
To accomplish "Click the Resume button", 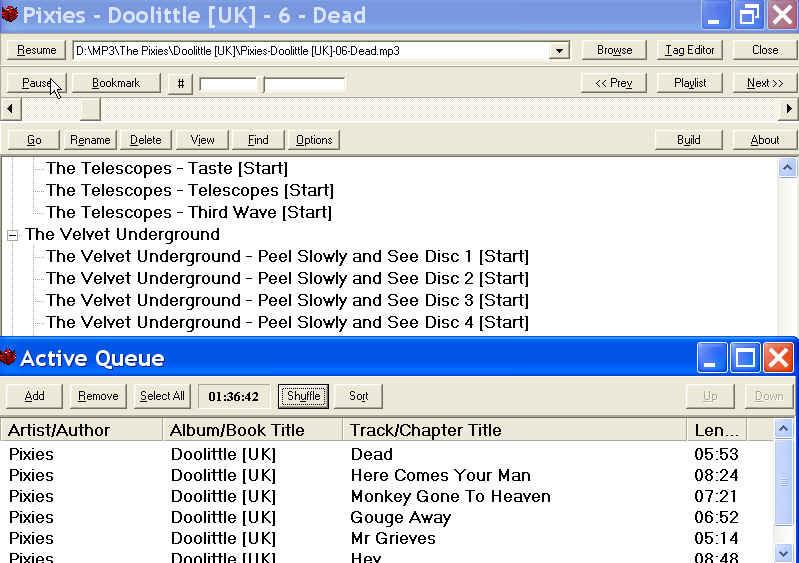I will click(37, 50).
